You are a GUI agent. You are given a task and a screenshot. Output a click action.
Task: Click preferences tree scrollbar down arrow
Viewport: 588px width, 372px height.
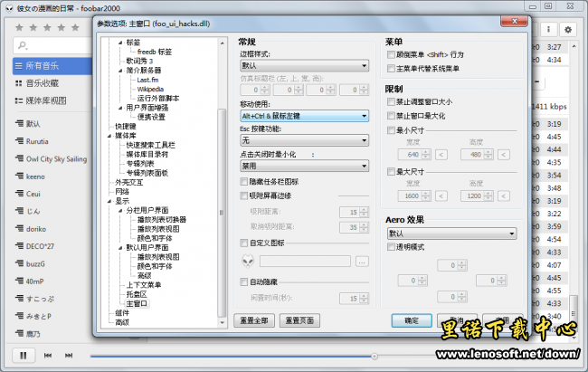point(222,322)
